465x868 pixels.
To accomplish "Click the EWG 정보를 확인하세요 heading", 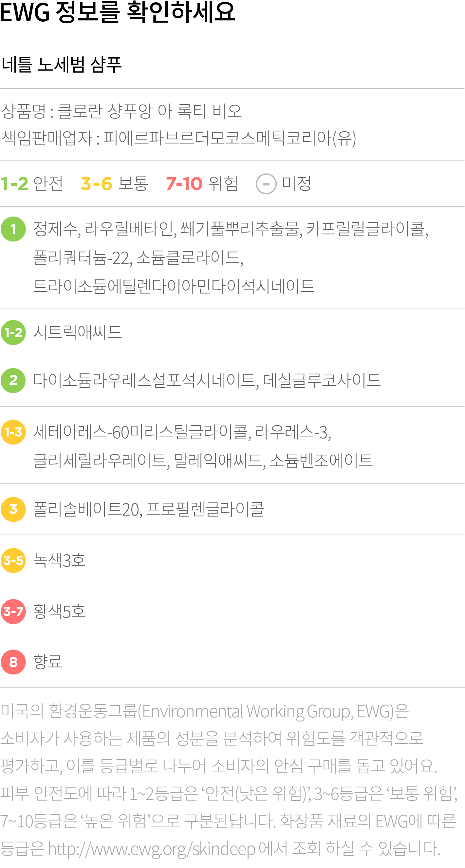I will coord(117,12).
